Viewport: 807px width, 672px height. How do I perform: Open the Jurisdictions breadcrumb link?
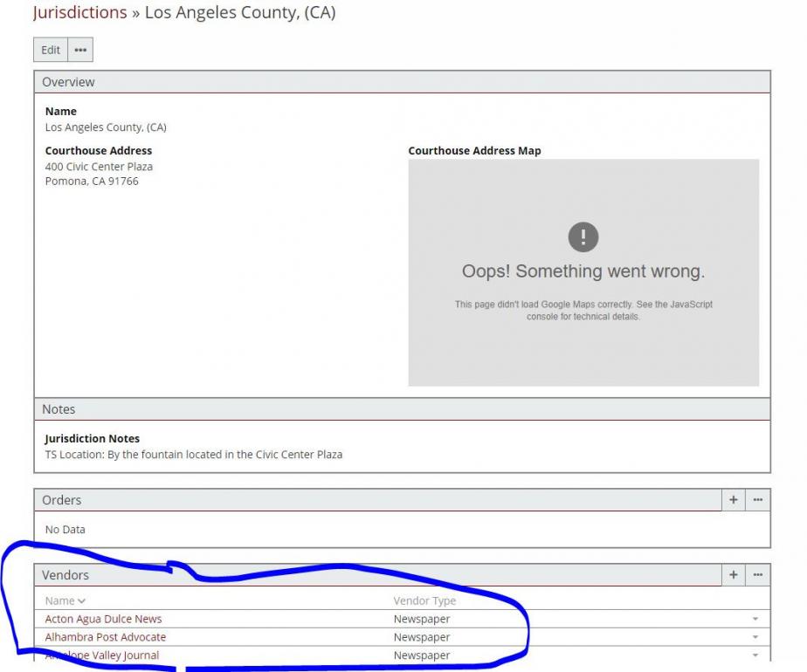[79, 13]
